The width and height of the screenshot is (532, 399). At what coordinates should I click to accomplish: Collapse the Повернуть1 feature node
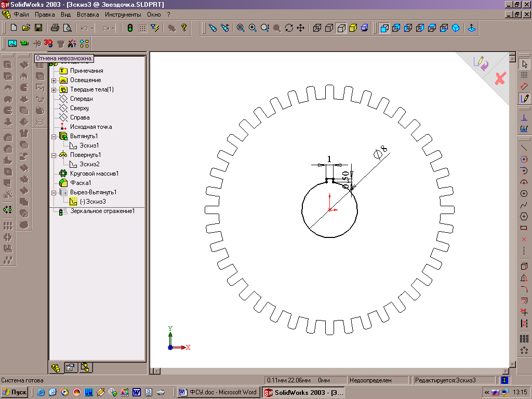pos(54,155)
